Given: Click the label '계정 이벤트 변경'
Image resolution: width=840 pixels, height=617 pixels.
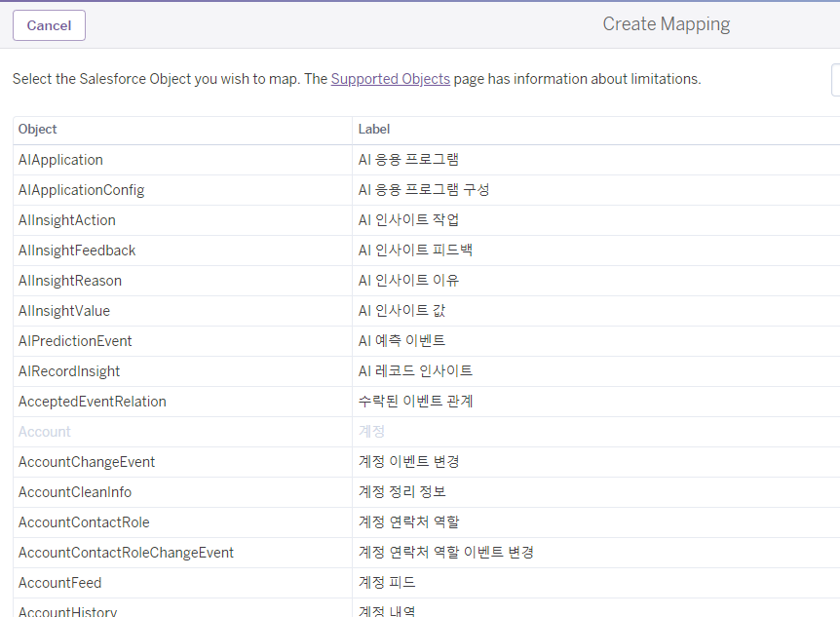Looking at the screenshot, I should coord(408,462).
